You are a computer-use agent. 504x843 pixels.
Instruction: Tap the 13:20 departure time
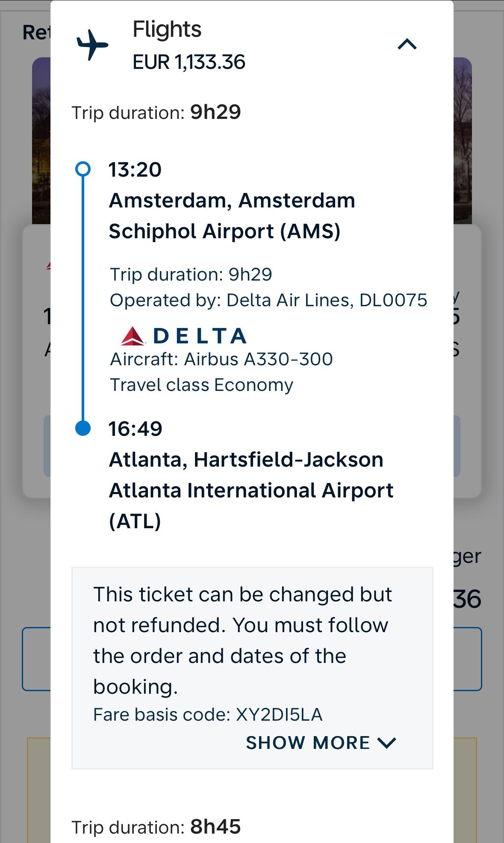[135, 170]
